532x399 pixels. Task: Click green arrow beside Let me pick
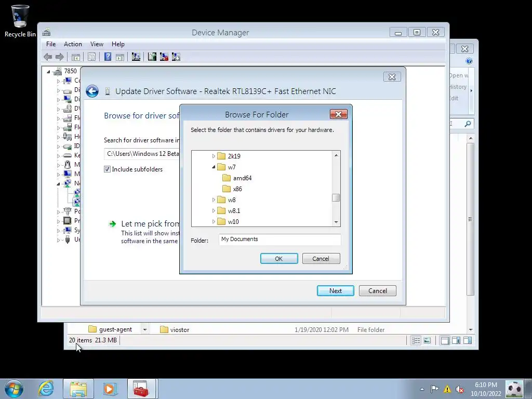[x=112, y=223]
